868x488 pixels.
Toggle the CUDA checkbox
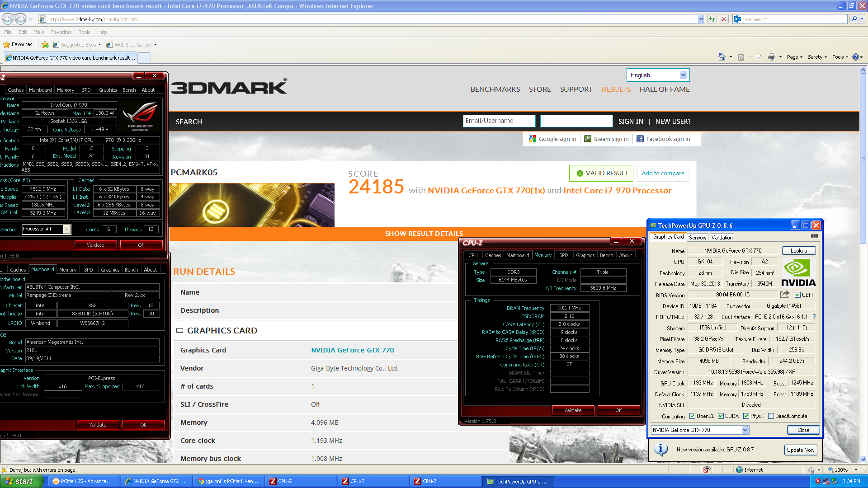721,416
